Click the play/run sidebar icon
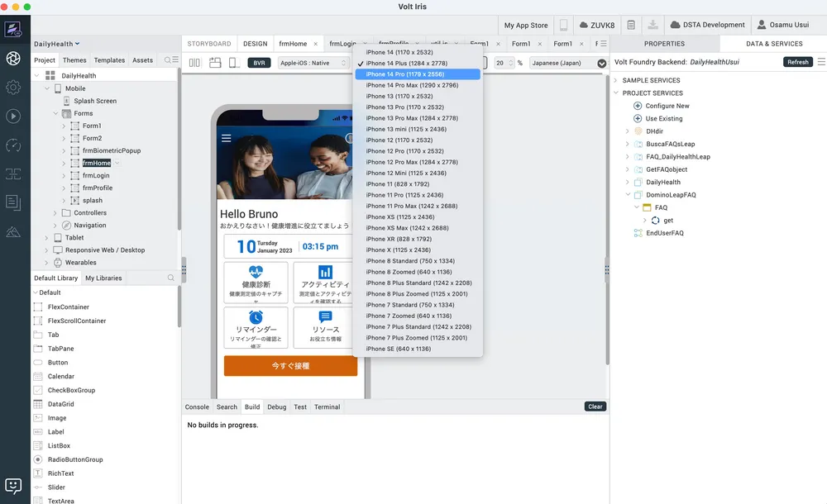The width and height of the screenshot is (827, 504). (13, 116)
